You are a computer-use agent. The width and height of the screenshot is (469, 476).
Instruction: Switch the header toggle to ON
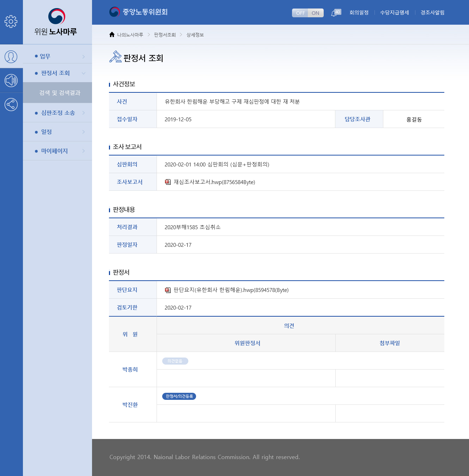click(x=316, y=13)
